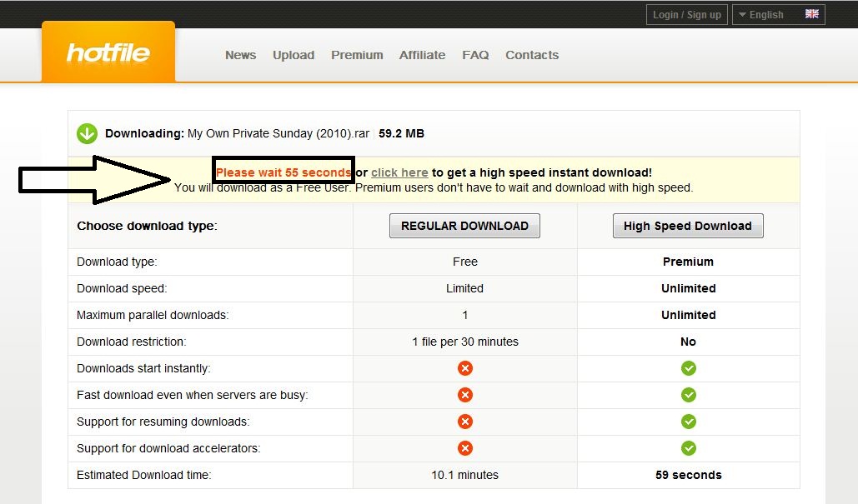Click 'Maximum parallel downloads:' row label
The height and width of the screenshot is (504, 858).
[153, 316]
